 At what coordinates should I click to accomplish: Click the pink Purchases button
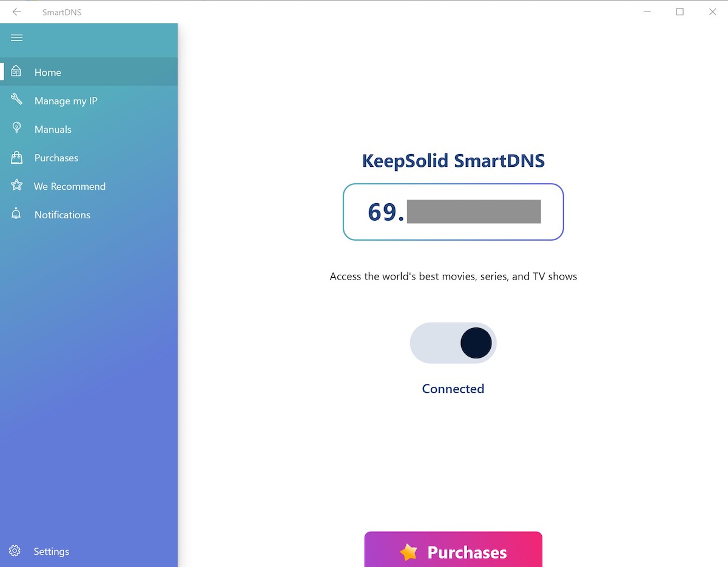(x=453, y=549)
